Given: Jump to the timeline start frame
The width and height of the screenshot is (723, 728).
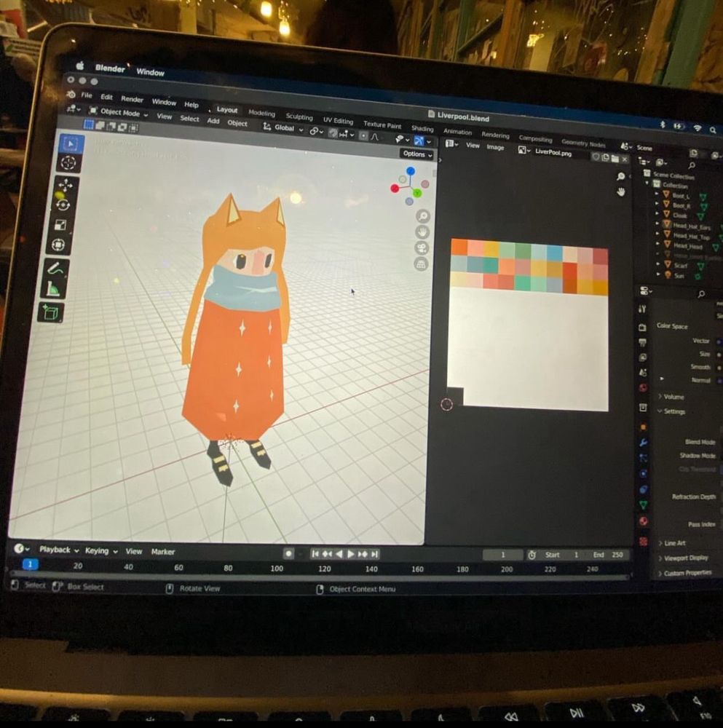Looking at the screenshot, I should pos(315,553).
